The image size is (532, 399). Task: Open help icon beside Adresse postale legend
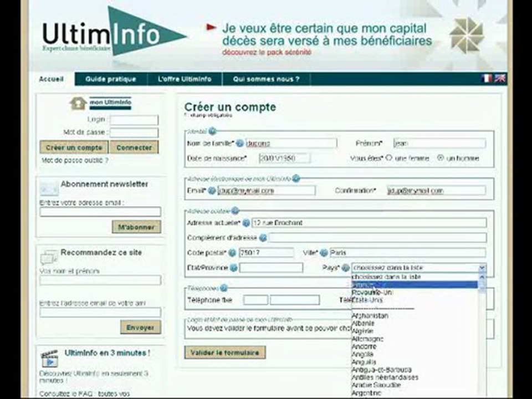coord(235,211)
